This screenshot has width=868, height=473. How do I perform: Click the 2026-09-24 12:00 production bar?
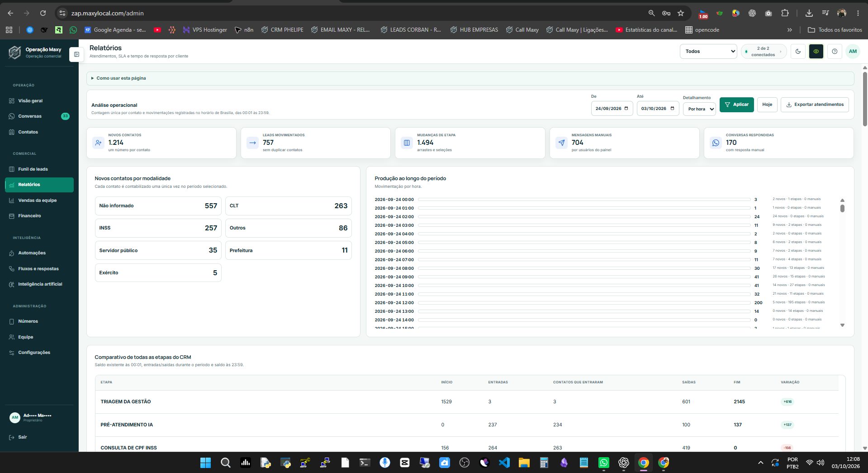583,303
